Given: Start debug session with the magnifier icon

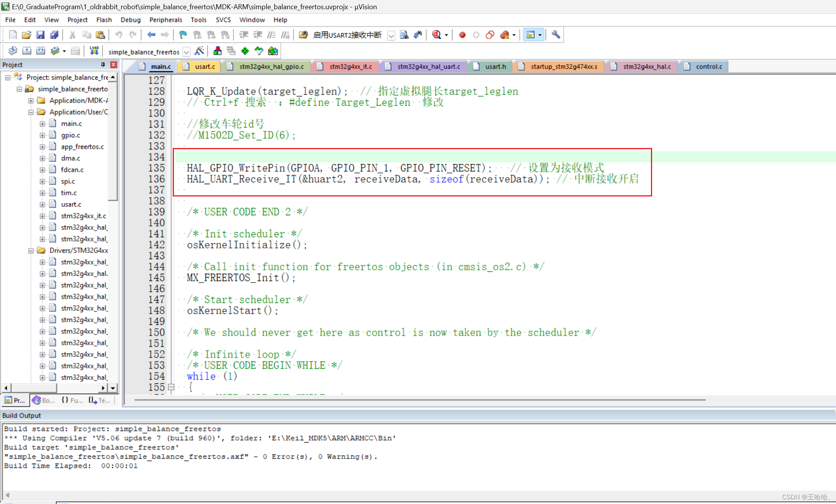Looking at the screenshot, I should pos(436,35).
